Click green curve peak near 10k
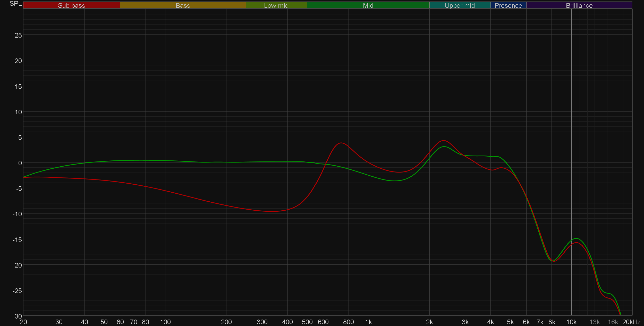 point(576,238)
